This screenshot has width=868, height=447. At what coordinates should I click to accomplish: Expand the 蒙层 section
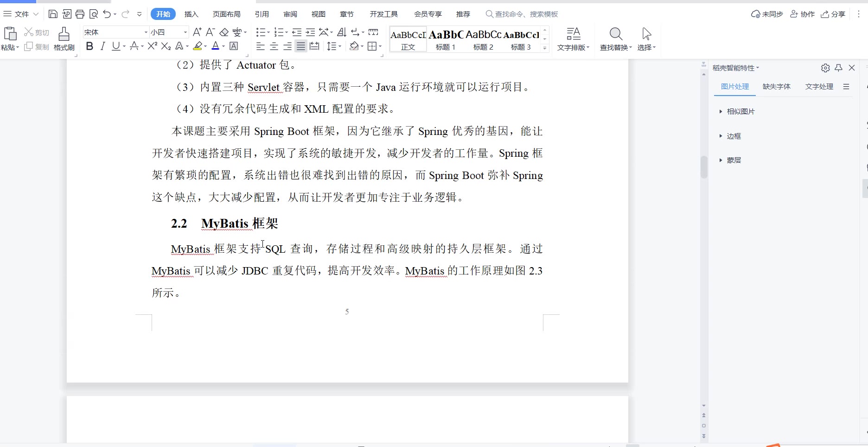tap(730, 160)
